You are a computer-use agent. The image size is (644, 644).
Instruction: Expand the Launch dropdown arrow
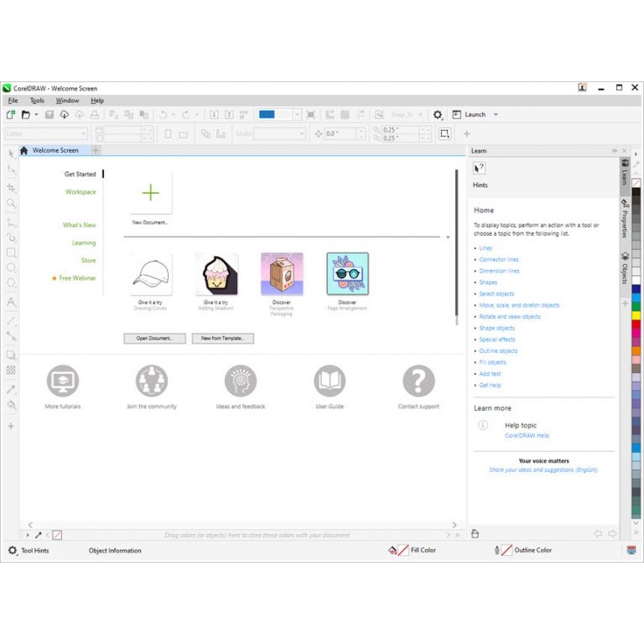(496, 115)
